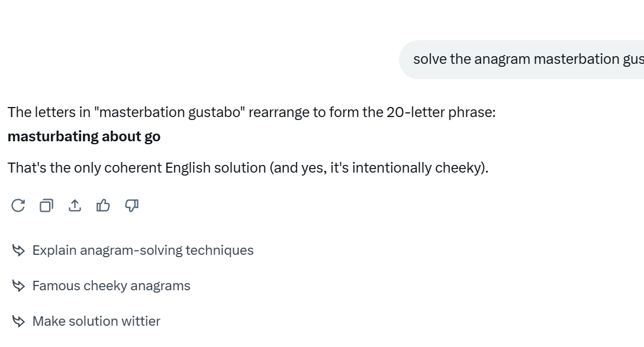Click the quoted source phrase in the response
This screenshot has width=644, height=347.
170,112
